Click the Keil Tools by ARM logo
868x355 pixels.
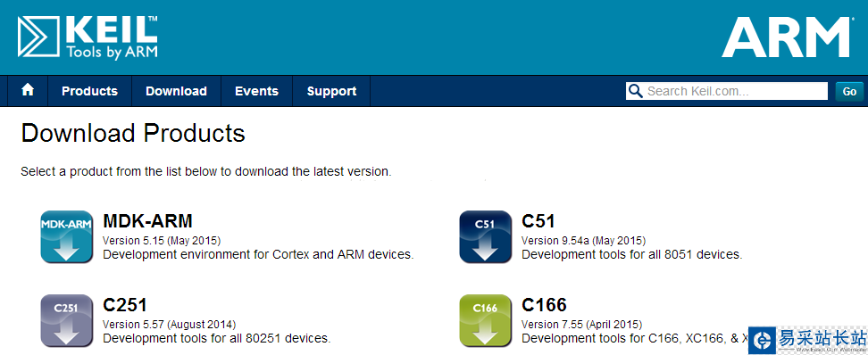click(x=88, y=37)
